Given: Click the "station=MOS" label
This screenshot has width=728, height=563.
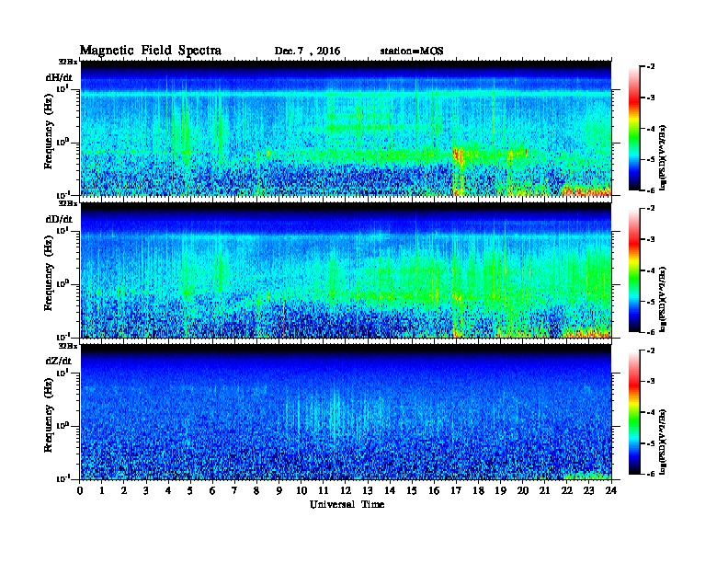Looking at the screenshot, I should (412, 52).
